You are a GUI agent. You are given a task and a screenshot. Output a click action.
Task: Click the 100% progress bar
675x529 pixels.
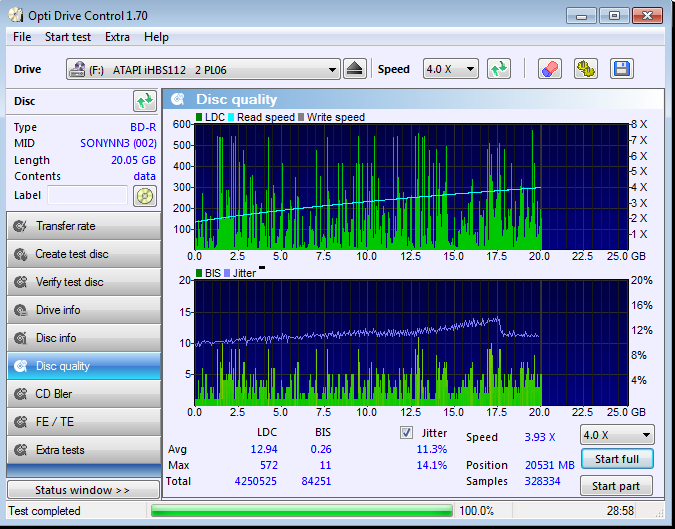tap(302, 511)
